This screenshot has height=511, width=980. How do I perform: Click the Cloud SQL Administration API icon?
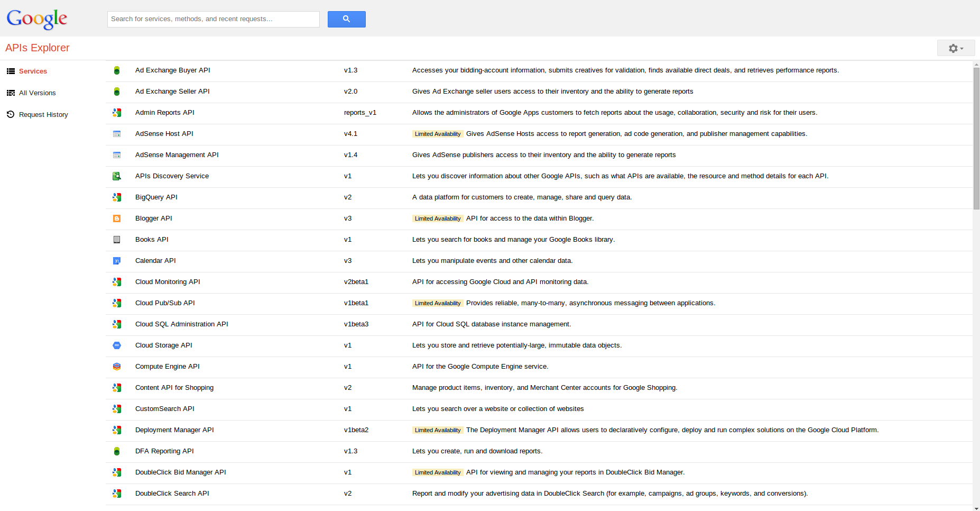pos(117,324)
